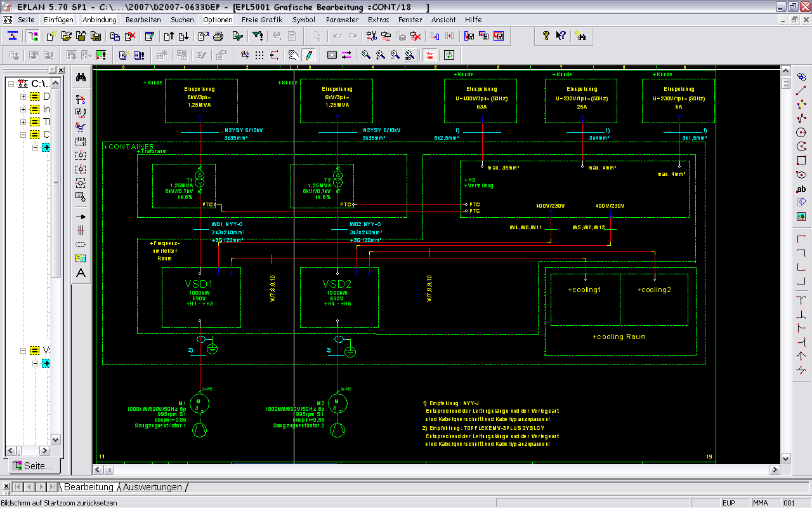812x508 pixels.
Task: Click the green filter funnel icon
Action: 258,36
